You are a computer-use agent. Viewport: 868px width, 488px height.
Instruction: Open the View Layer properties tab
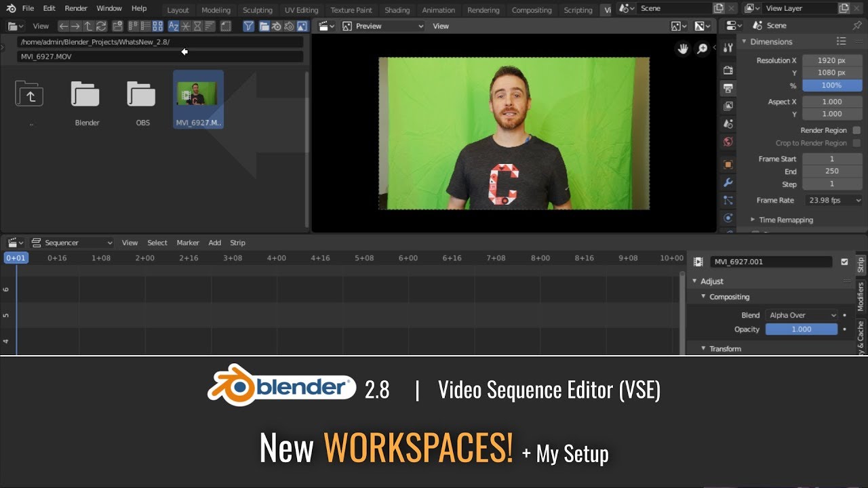(728, 106)
